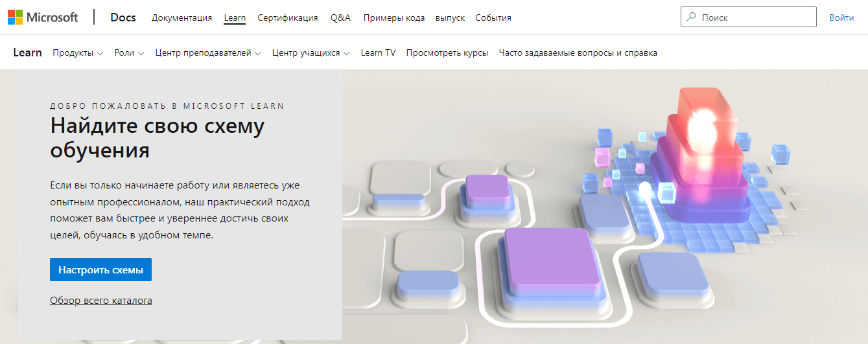Viewport: 868px width, 344px height.
Task: Click the Войти sign-in link
Action: (841, 17)
